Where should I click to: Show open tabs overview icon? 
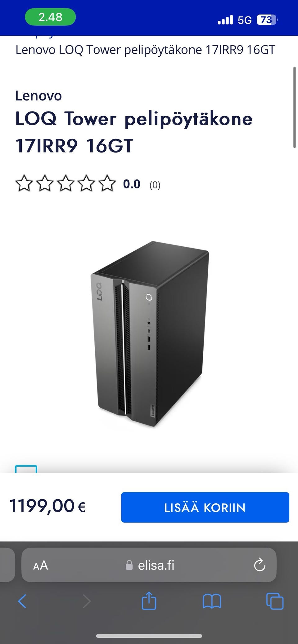[x=275, y=601]
